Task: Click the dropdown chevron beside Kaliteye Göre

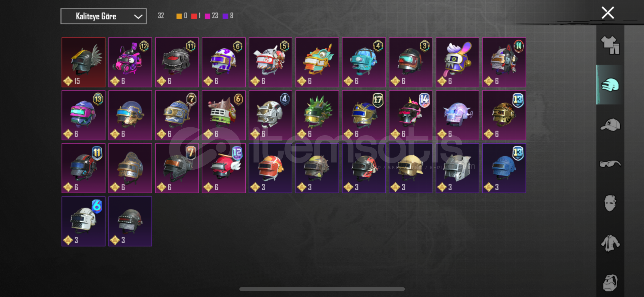Action: click(138, 16)
